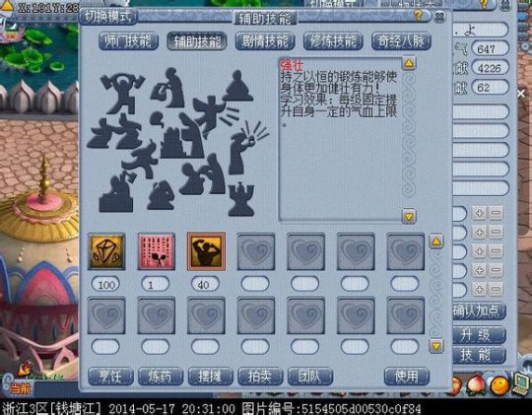Open the 剧情技能 tab
532x415 pixels.
coord(265,41)
